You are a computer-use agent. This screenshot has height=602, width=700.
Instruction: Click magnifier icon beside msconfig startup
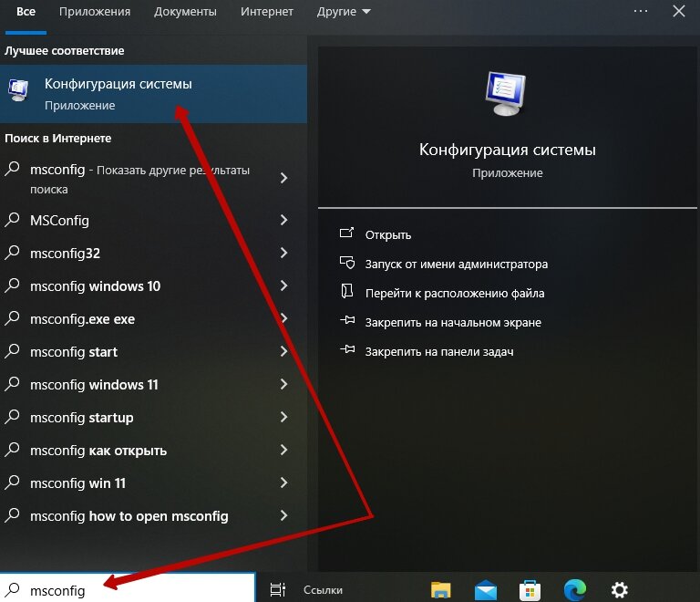[13, 417]
